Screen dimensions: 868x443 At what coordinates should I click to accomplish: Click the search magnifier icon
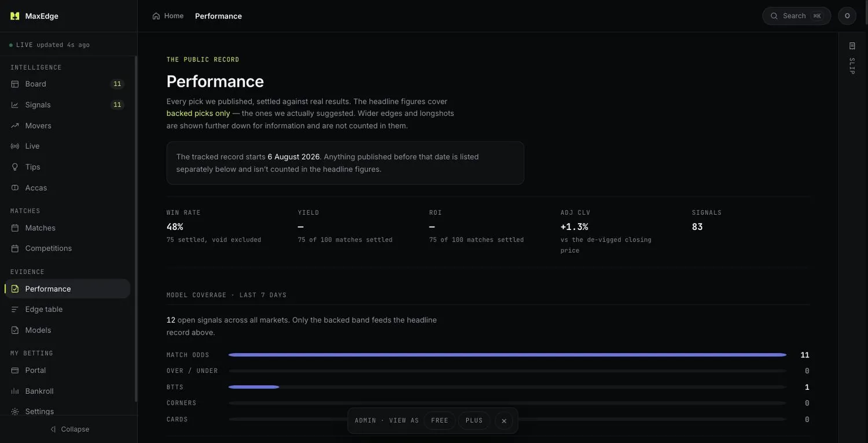[774, 16]
